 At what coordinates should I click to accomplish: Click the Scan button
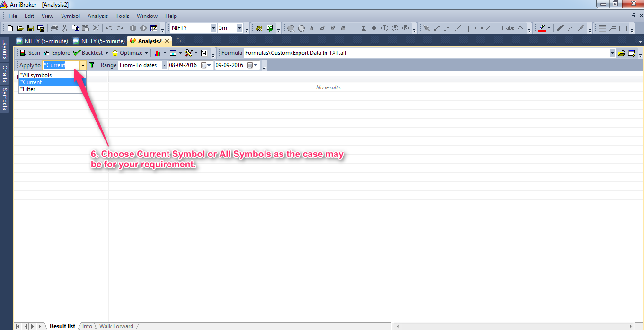pyautogui.click(x=30, y=53)
